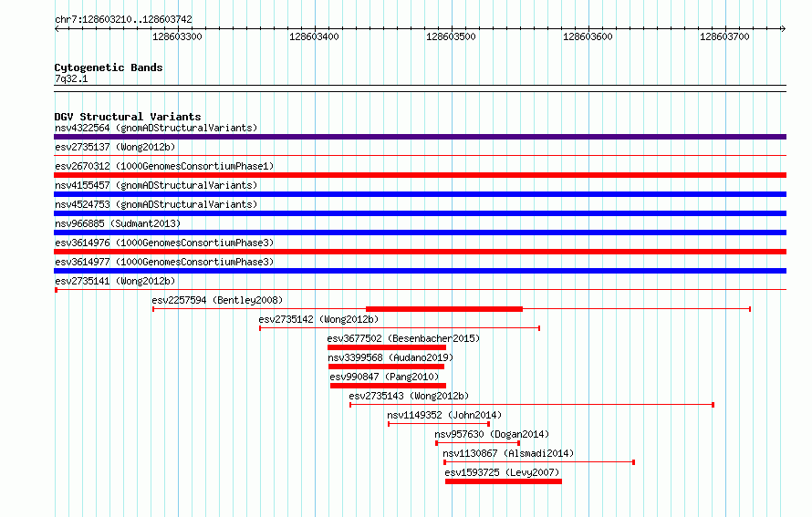Click esv1593725 (Levy2007) label
Viewport: 812px width, 517px height.
[x=502, y=472]
